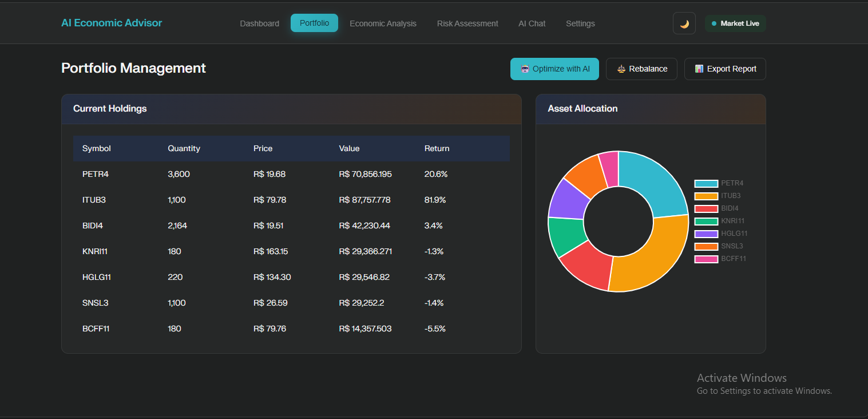Select the KNRI11 symbol cell
868x419 pixels.
[95, 252]
